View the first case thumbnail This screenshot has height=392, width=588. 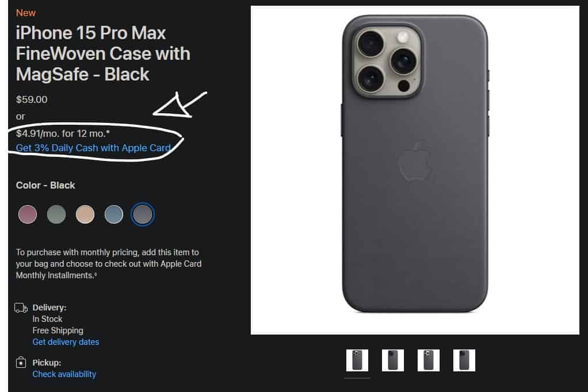[357, 360]
